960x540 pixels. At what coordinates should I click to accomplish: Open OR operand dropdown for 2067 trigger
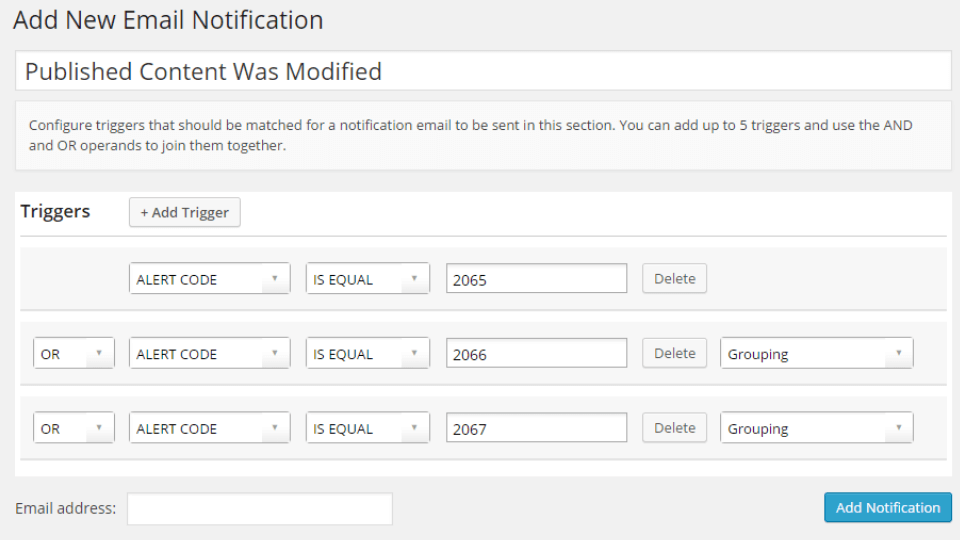(x=73, y=428)
